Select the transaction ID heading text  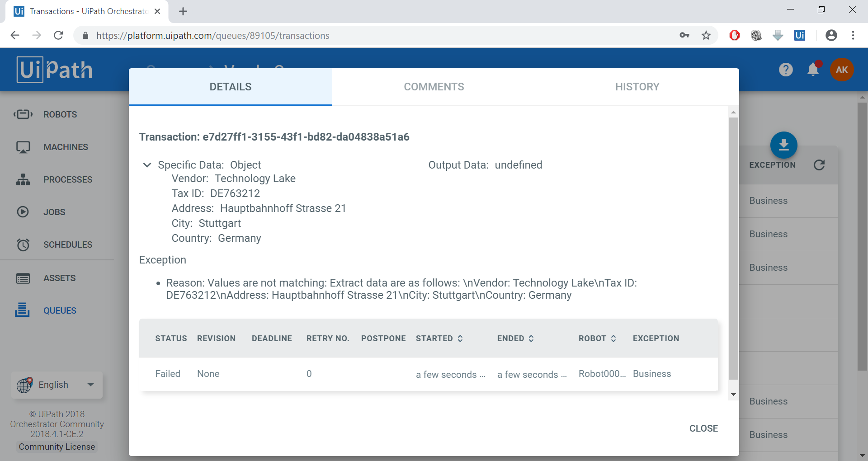[x=274, y=137]
